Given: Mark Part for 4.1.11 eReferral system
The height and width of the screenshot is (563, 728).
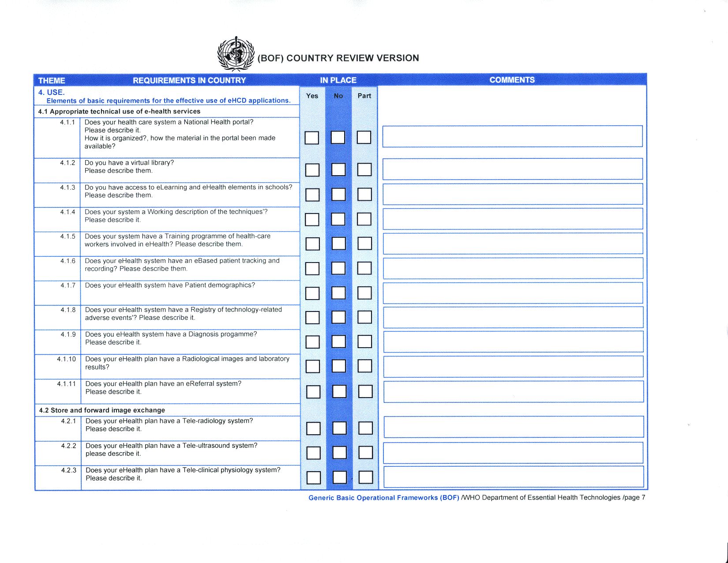Looking at the screenshot, I should pos(365,392).
